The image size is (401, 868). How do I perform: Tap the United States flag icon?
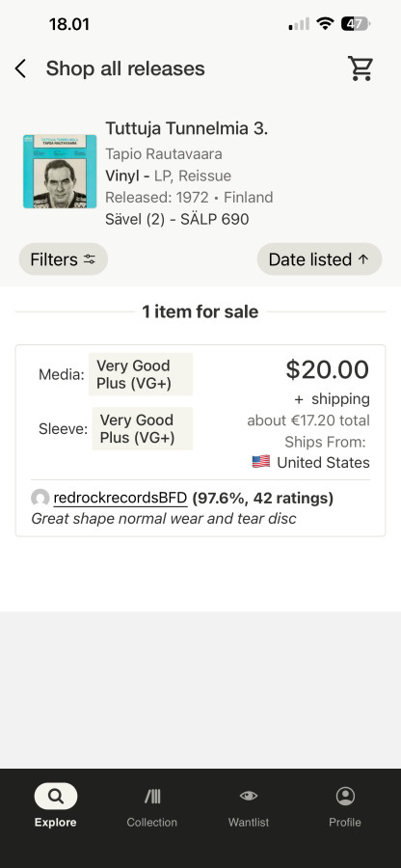pyautogui.click(x=261, y=462)
